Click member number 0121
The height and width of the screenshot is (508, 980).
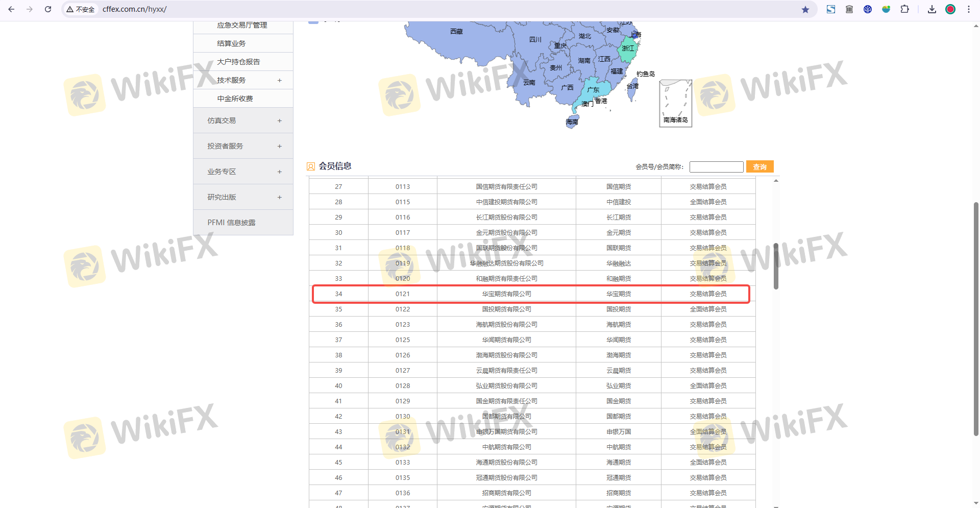(x=403, y=294)
